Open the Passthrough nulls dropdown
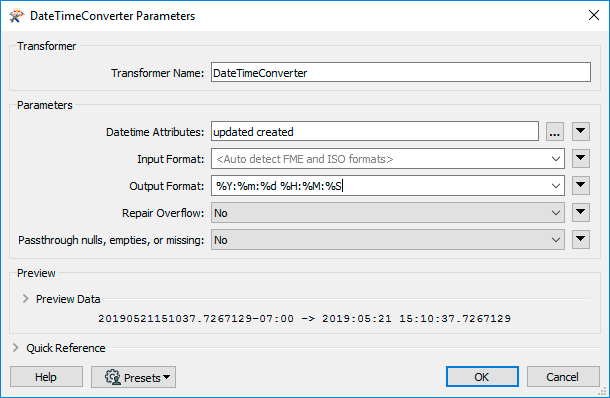Viewport: 610px width, 398px height. pos(388,240)
